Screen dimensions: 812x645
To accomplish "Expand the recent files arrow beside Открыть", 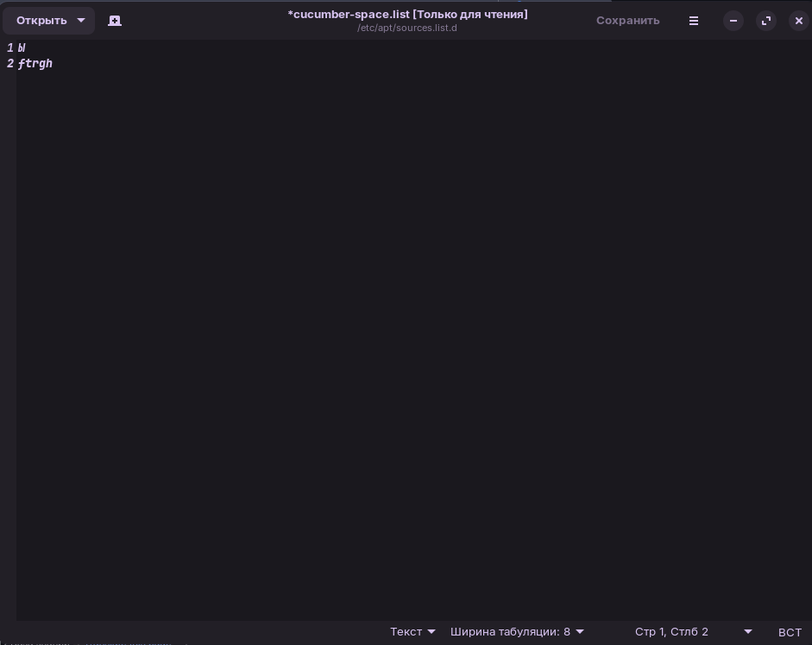I will coord(81,21).
